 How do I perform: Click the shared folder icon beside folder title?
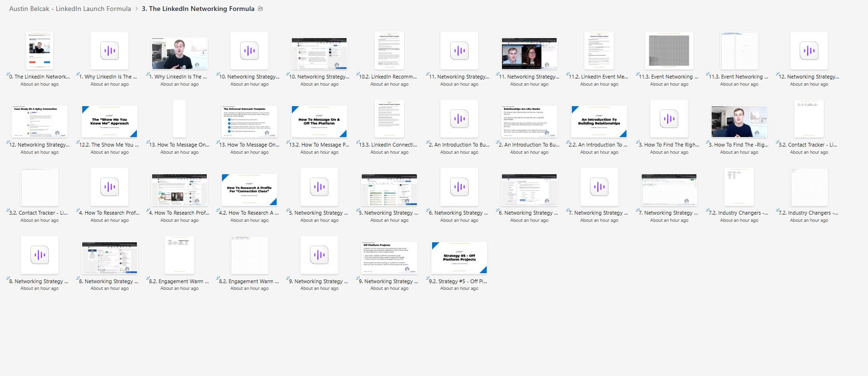coord(260,9)
